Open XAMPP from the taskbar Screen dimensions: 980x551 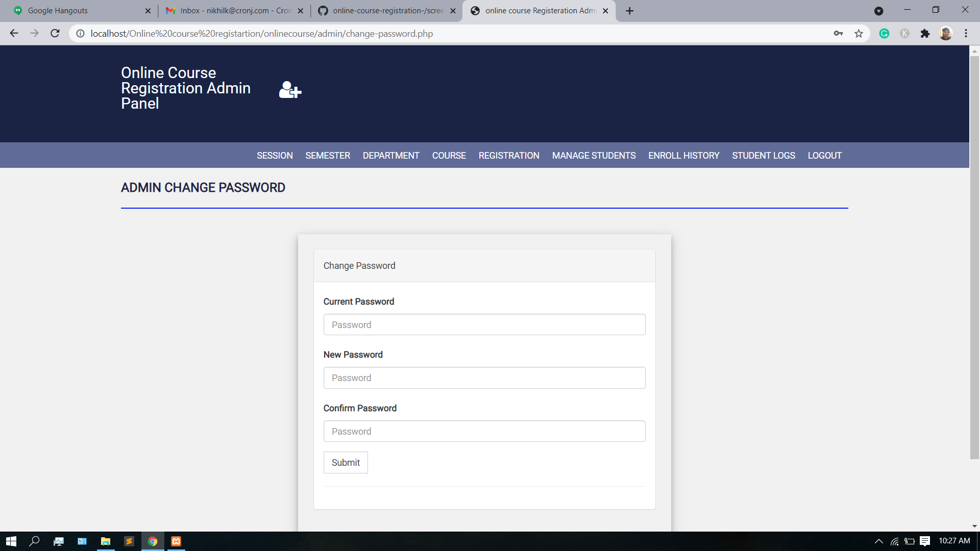pos(176,541)
